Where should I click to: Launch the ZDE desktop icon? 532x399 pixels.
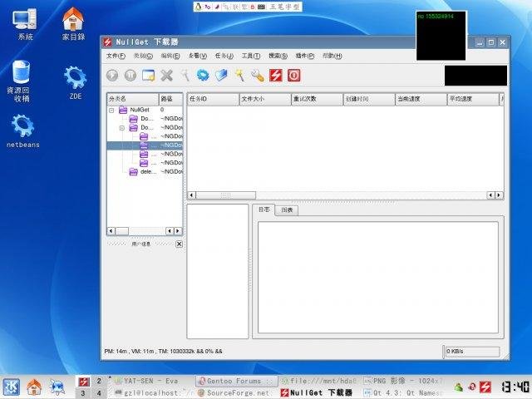click(76, 83)
